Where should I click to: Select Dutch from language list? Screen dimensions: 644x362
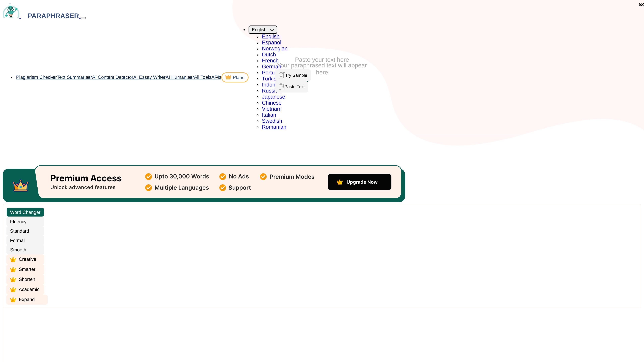[x=269, y=54]
